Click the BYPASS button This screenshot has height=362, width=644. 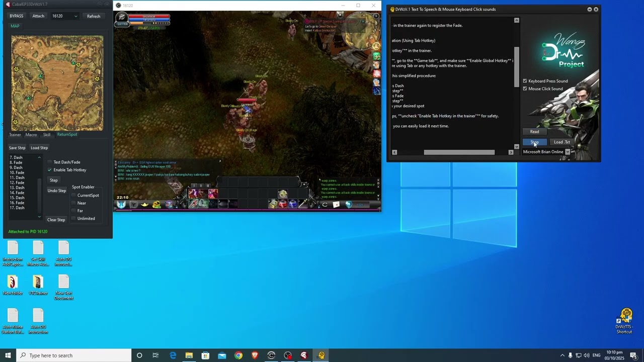17,16
